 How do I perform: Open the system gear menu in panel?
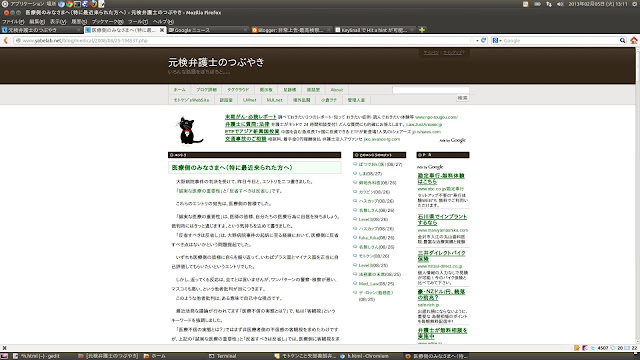click(634, 4)
